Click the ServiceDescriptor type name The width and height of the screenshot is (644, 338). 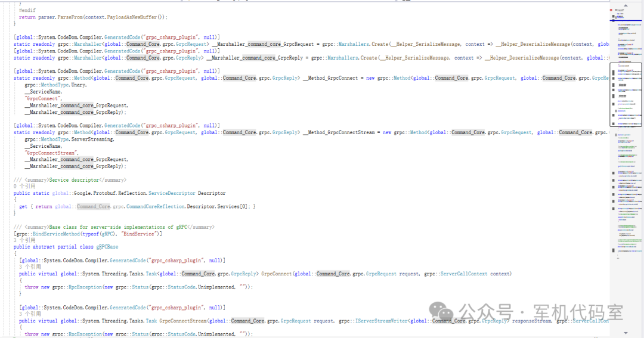(x=172, y=193)
